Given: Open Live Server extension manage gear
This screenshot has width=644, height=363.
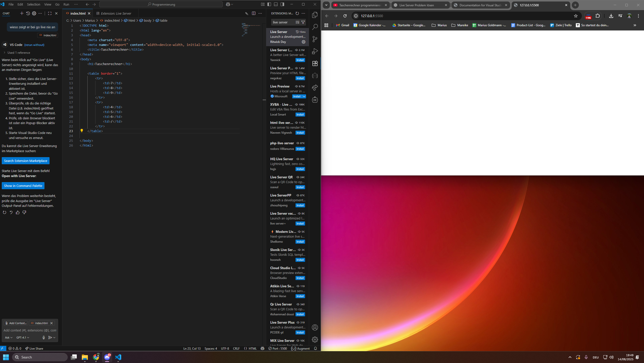Looking at the screenshot, I should (304, 42).
